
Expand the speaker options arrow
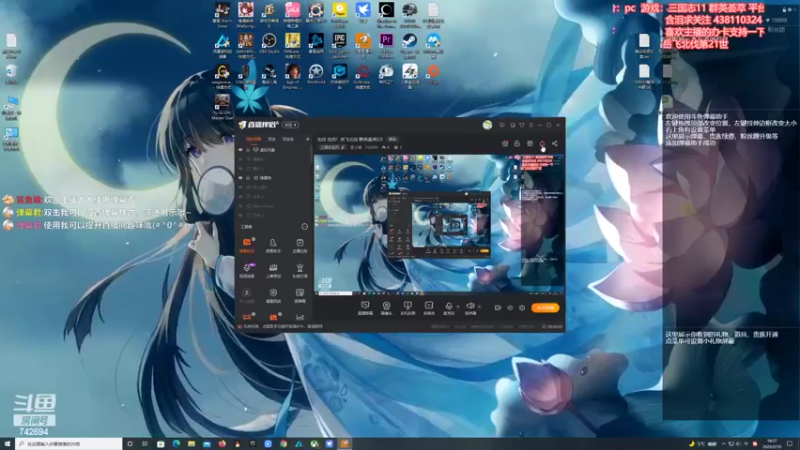click(x=480, y=307)
